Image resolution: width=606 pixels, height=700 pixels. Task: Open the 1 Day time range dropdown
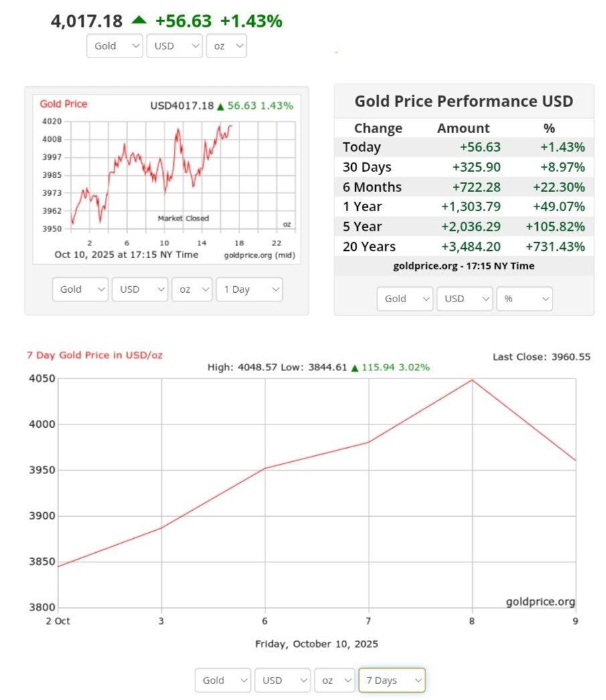coord(249,289)
